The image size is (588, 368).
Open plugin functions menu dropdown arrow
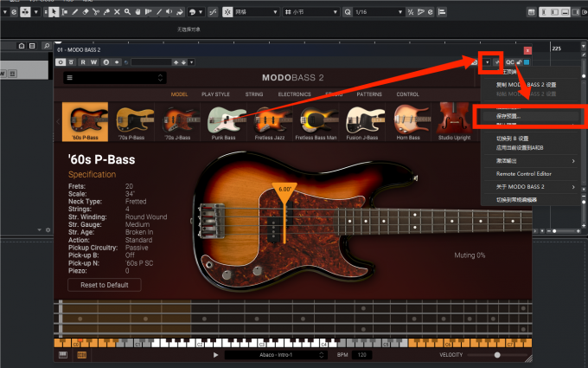(x=488, y=62)
